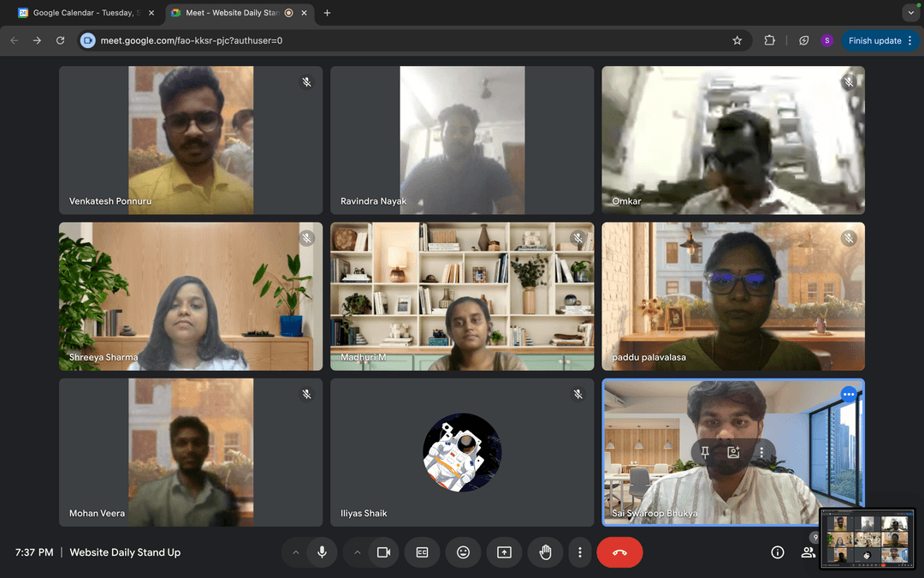924x578 pixels.
Task: Expand audio settings arrow beside microphone
Action: coord(296,552)
